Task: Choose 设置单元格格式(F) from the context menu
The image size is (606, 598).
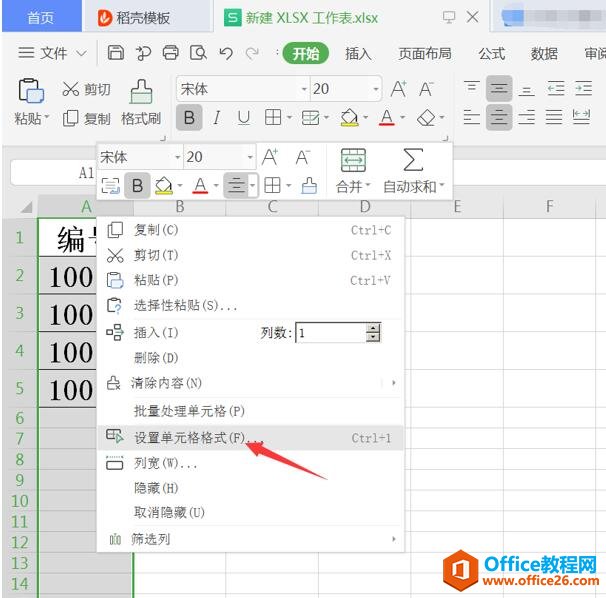Action: click(x=189, y=438)
